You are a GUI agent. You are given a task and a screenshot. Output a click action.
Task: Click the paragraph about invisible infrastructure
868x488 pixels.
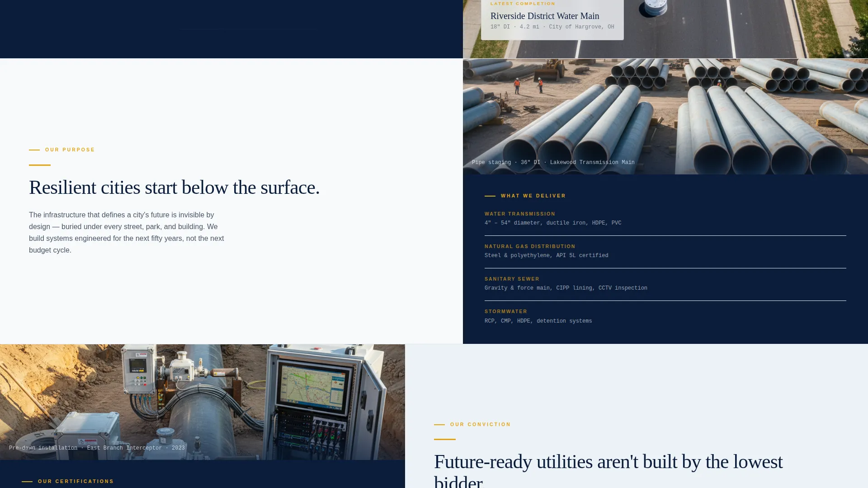click(127, 233)
